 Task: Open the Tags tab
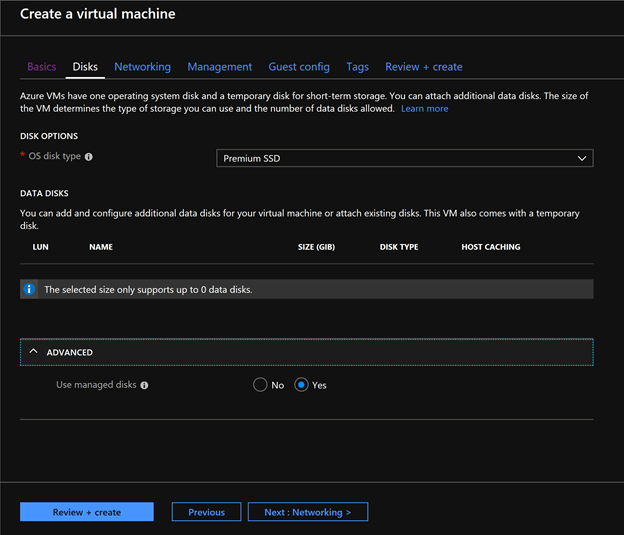357,67
